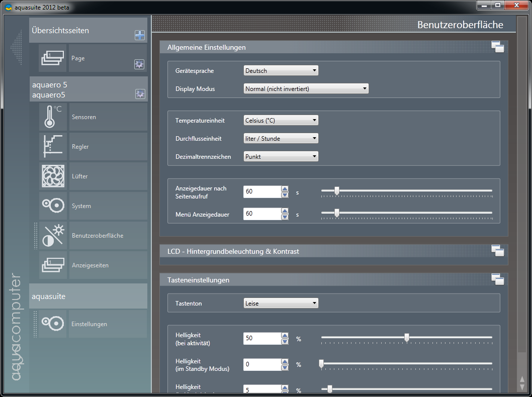
Task: Click the aquasuite app icon in title bar
Action: 9,7
